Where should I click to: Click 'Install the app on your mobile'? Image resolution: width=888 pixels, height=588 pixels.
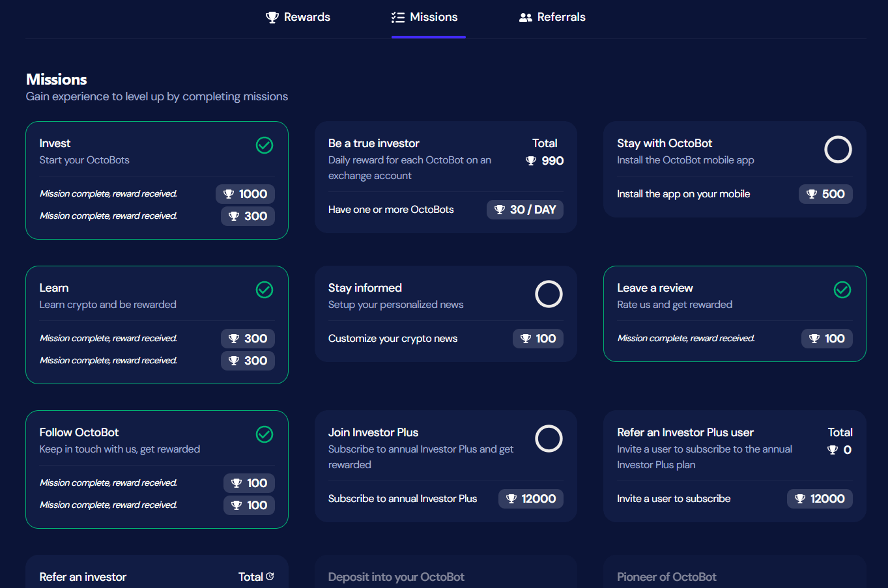683,194
